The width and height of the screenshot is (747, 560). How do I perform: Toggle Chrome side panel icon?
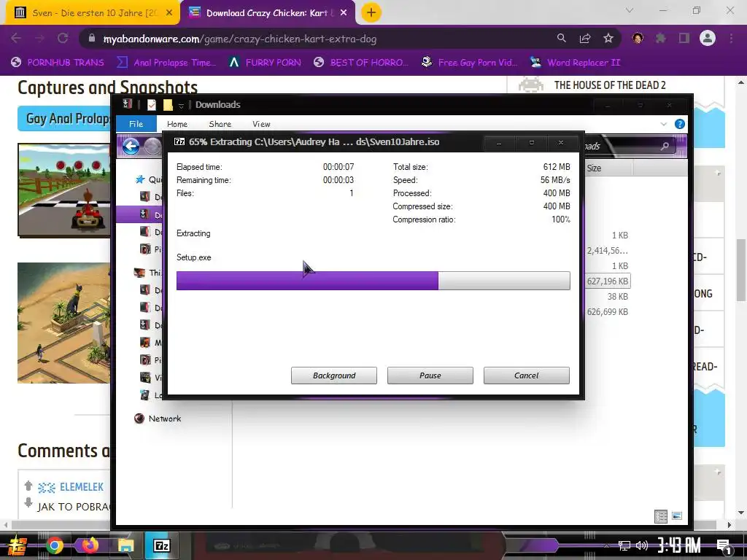point(684,39)
